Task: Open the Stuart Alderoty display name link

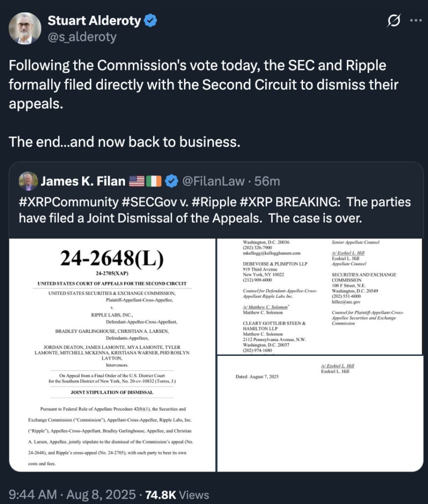Action: coord(93,21)
